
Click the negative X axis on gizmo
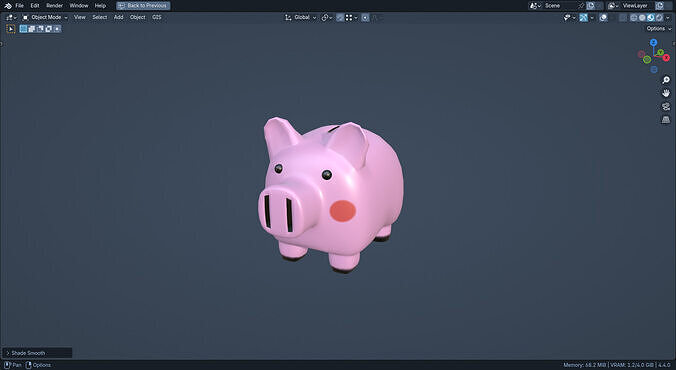[x=642, y=54]
